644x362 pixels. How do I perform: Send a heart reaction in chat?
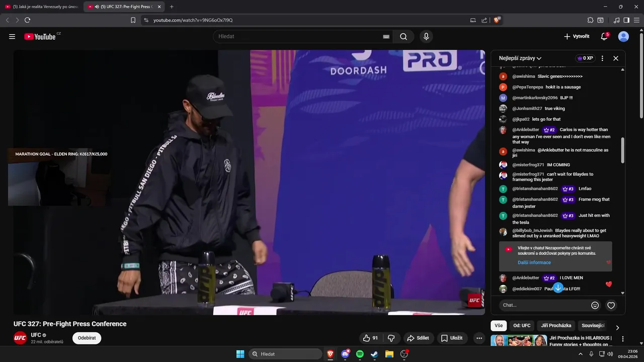click(611, 305)
